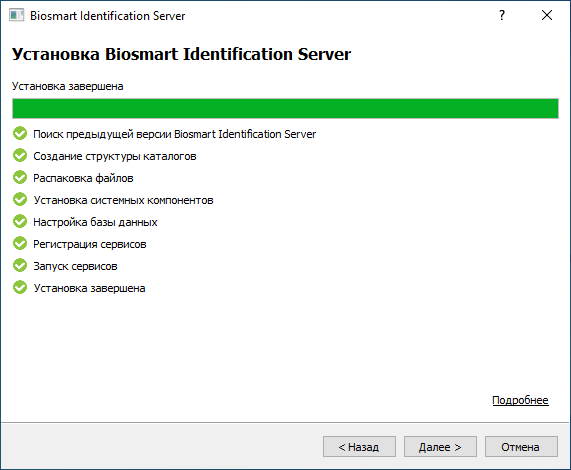Close the Biosmart Identification Server window
The width and height of the screenshot is (571, 470).
(547, 15)
